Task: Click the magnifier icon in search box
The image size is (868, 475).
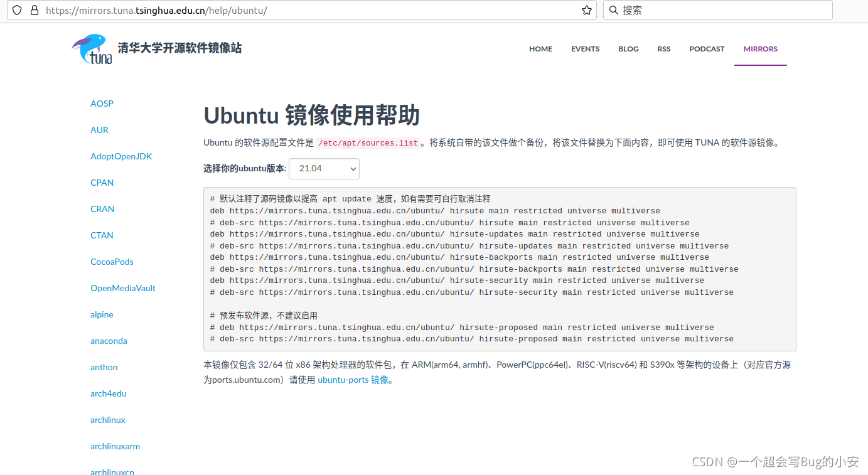Action: click(614, 10)
